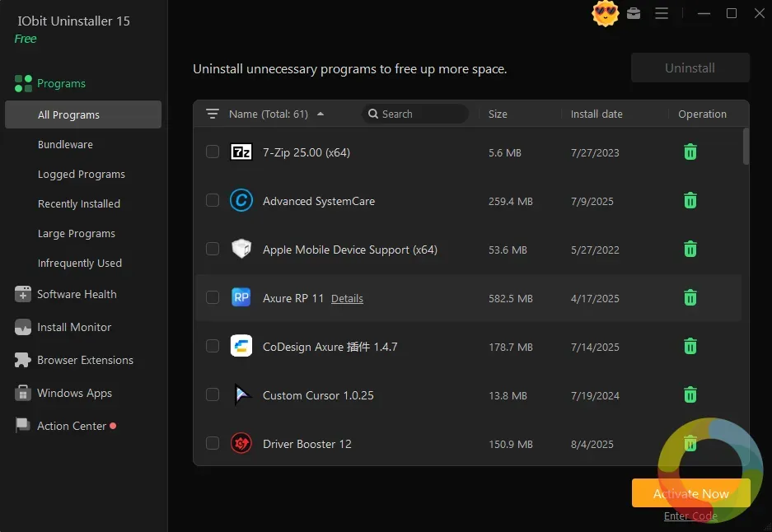Click the Install Monitor sidebar icon
772x532 pixels.
[22, 327]
